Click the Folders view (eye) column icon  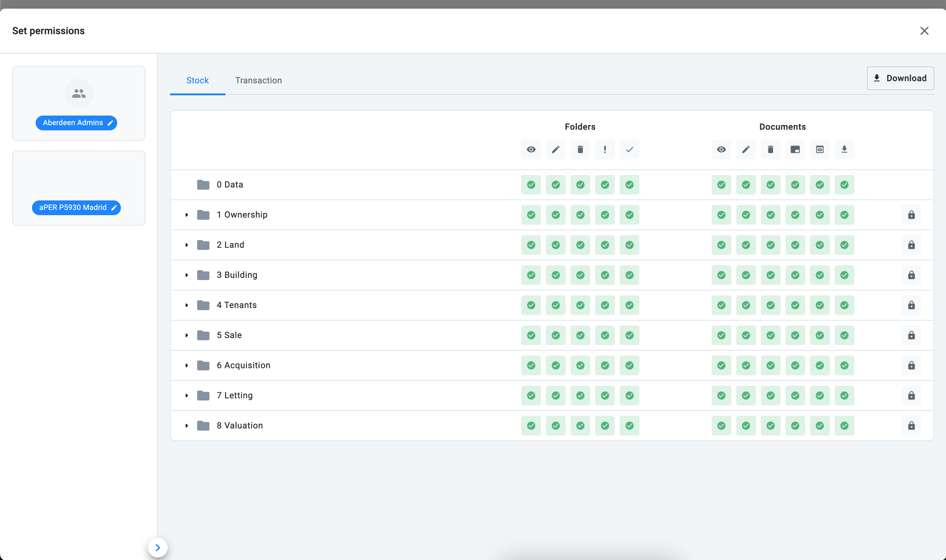531,149
